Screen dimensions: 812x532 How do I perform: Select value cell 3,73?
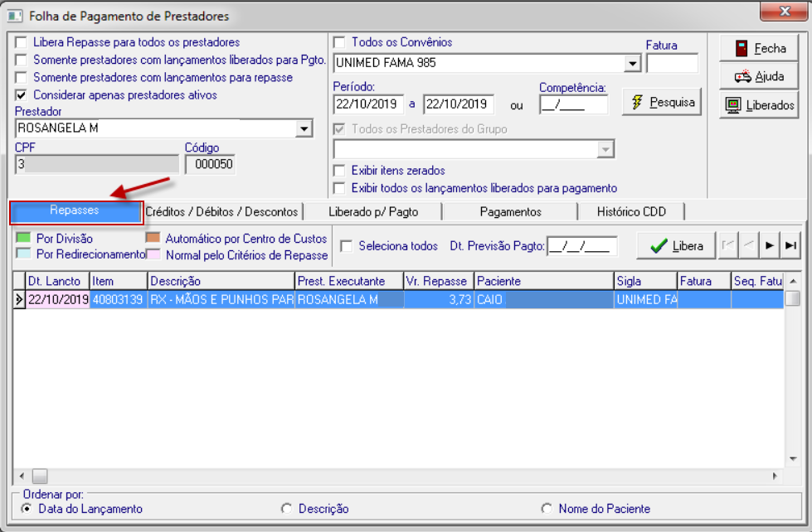point(439,300)
